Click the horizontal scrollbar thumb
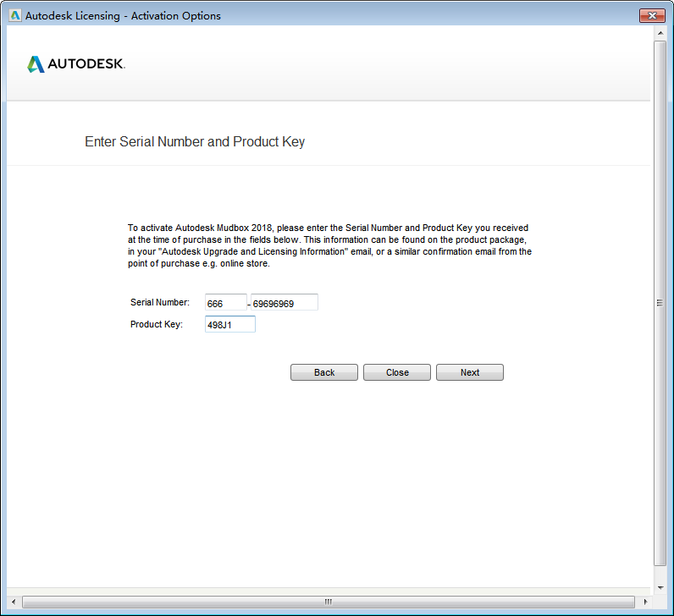 (329, 602)
